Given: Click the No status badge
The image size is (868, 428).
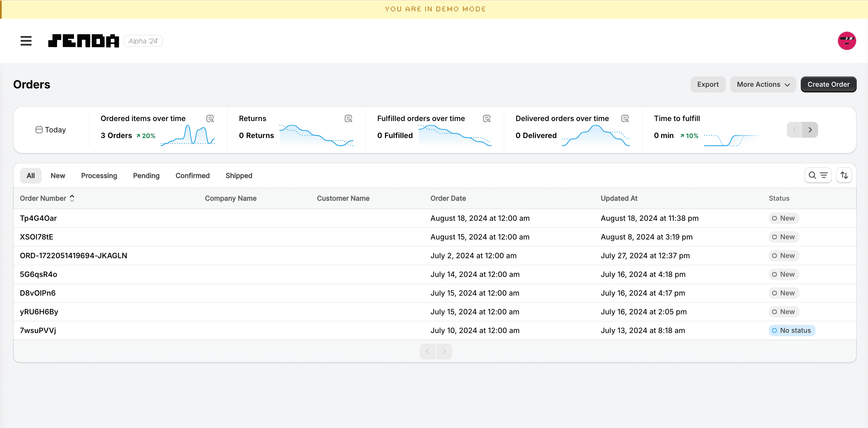Looking at the screenshot, I should [x=791, y=330].
